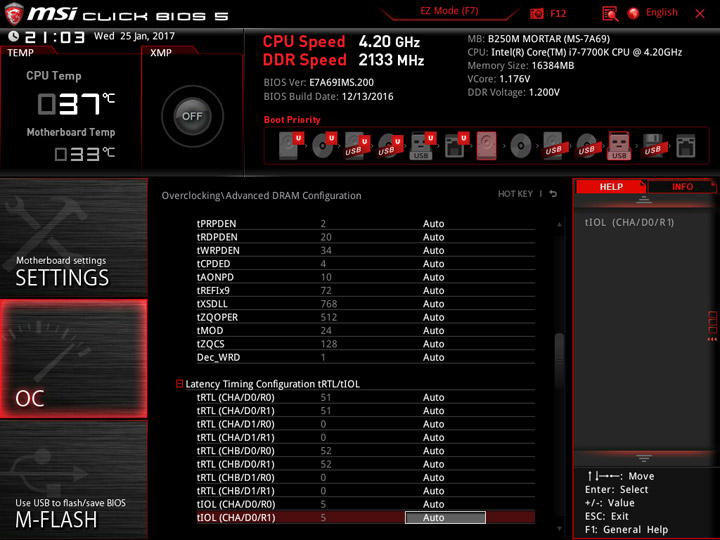This screenshot has width=720, height=540.
Task: Select the tRTL (CHB/D1/R1) row
Action: pyautogui.click(x=366, y=490)
